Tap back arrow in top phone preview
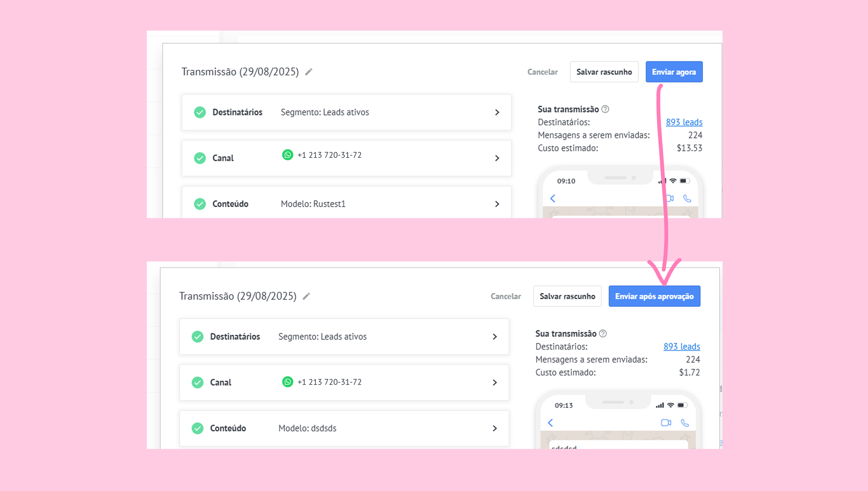 tap(553, 198)
